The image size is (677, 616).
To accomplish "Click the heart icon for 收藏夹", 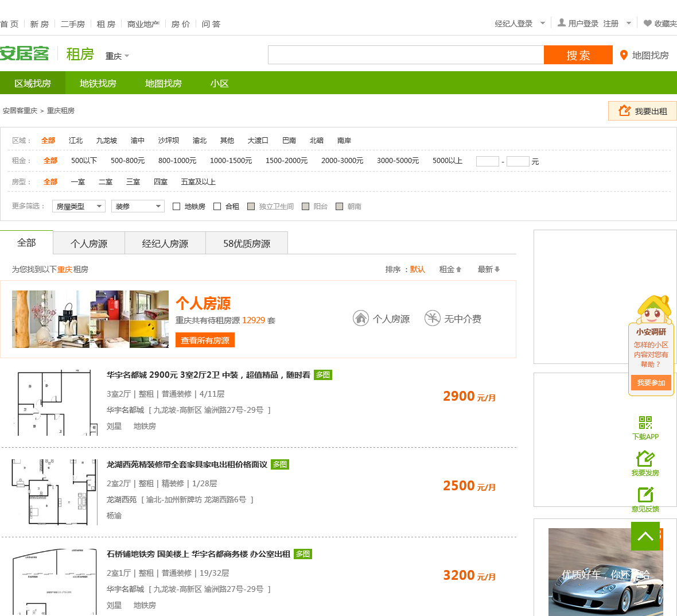I will point(647,24).
